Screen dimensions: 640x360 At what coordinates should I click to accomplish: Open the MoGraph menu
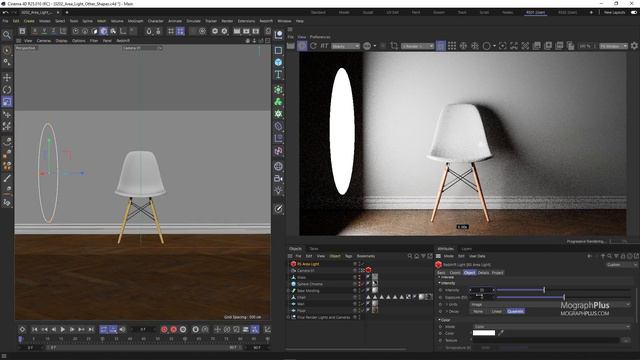click(136, 21)
